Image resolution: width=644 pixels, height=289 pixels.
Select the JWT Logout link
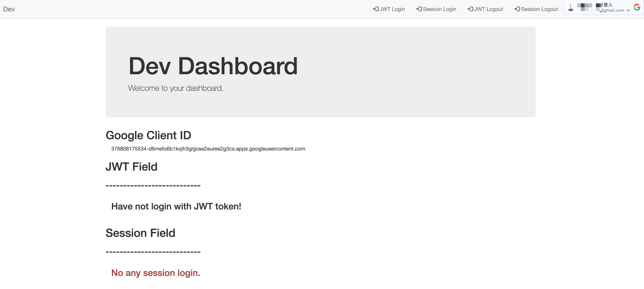coord(485,9)
